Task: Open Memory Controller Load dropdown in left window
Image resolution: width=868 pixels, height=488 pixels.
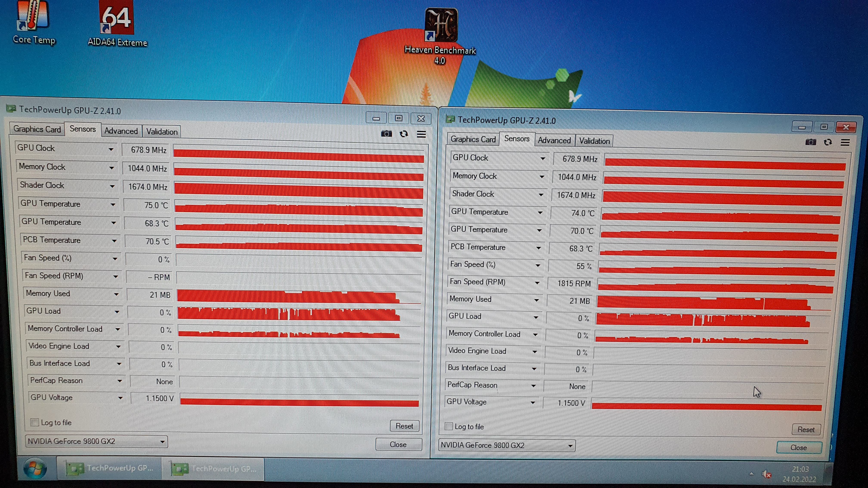Action: coord(118,329)
